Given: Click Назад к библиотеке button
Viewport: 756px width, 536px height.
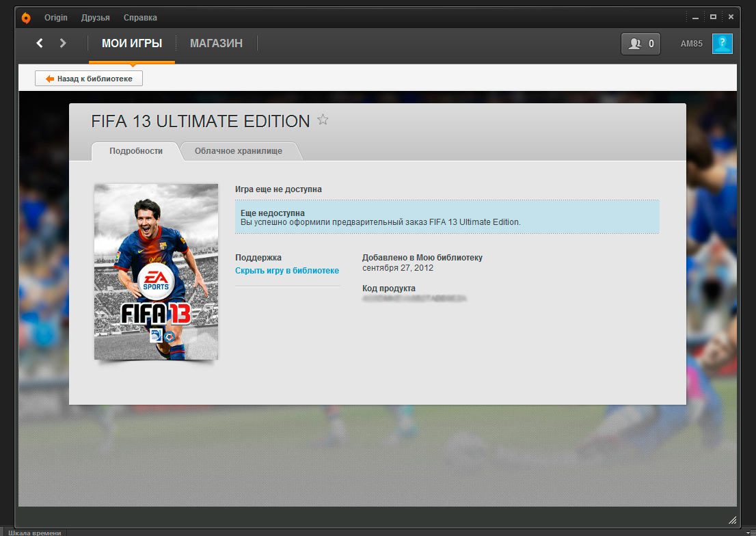Looking at the screenshot, I should (x=89, y=79).
